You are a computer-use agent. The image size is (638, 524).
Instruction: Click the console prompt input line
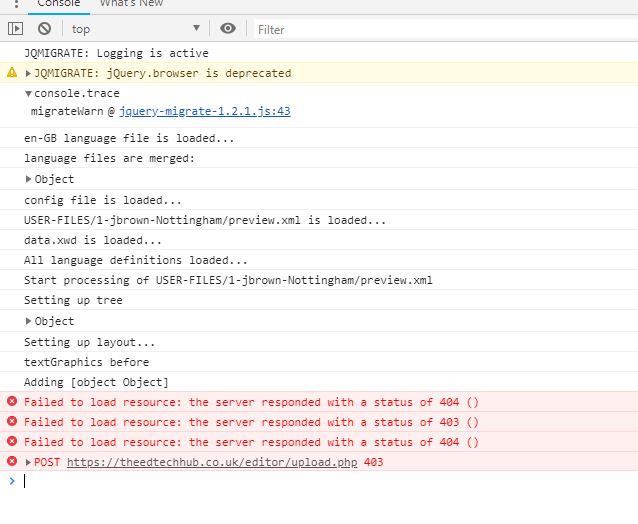tap(326, 481)
